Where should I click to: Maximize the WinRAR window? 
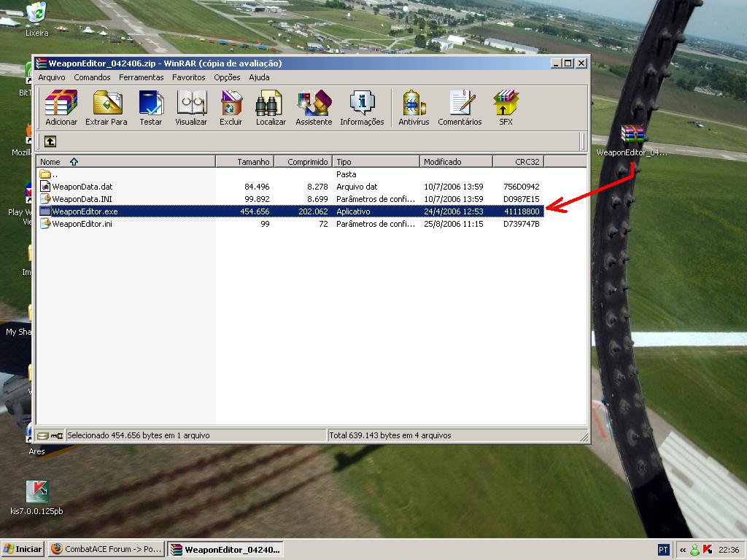tap(568, 63)
